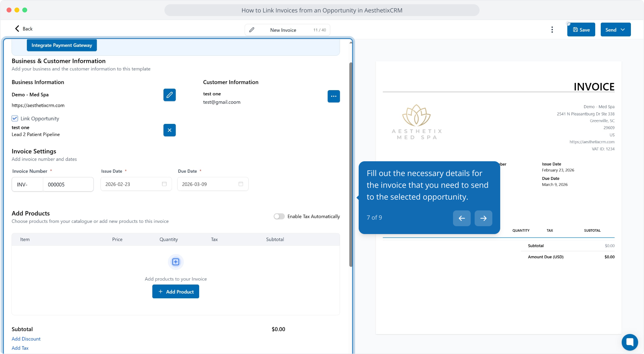
Task: Go to previous tour step arrow
Action: tap(462, 218)
